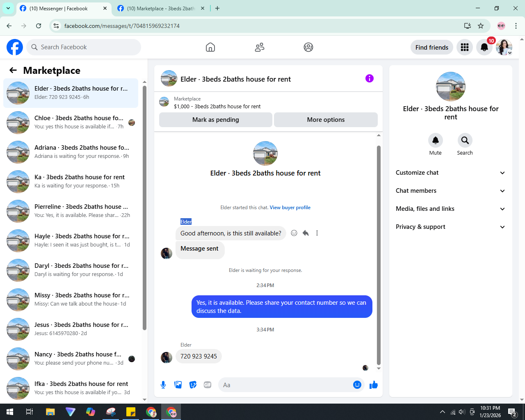Open site information icon in address bar
Screen dimensions: 525x420
[x=57, y=26]
